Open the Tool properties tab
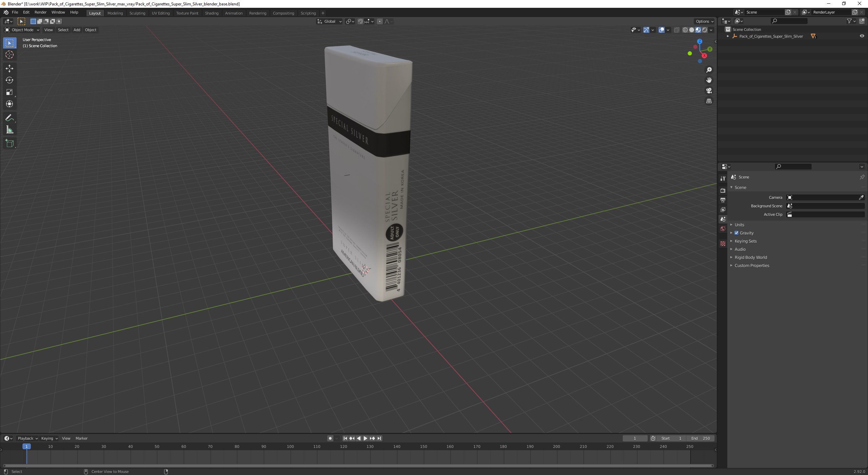868x475 pixels. tap(723, 178)
